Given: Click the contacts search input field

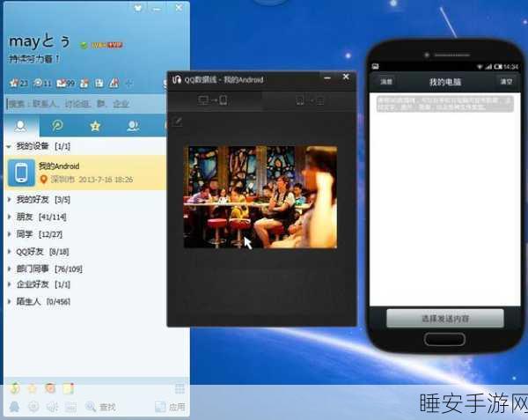Looking at the screenshot, I should pyautogui.click(x=86, y=104).
